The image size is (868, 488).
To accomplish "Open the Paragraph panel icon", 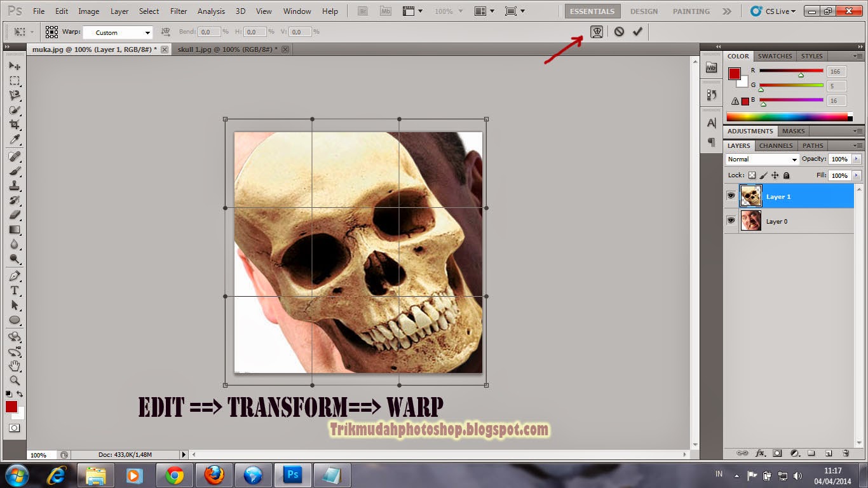I will tap(712, 142).
